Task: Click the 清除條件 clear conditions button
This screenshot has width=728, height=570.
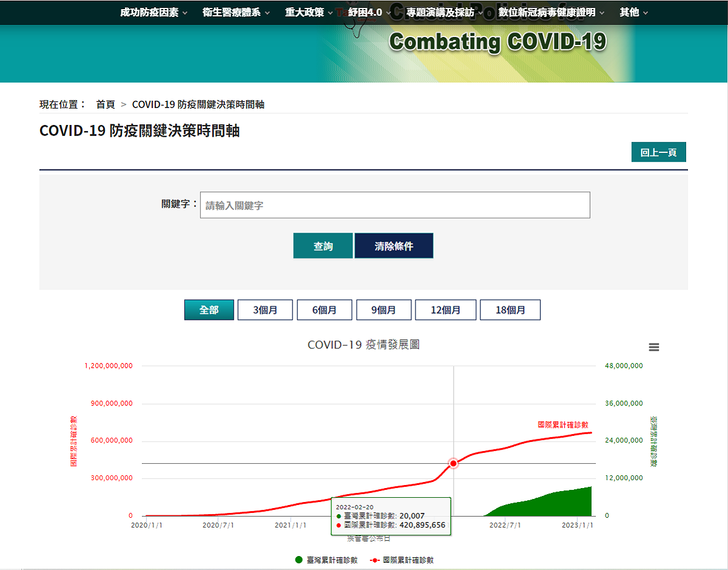Action: coord(394,246)
